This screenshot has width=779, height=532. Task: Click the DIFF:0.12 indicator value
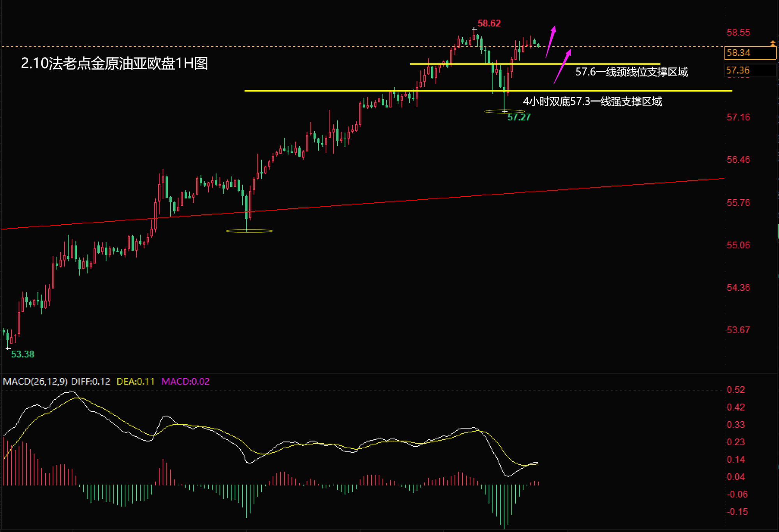91,381
